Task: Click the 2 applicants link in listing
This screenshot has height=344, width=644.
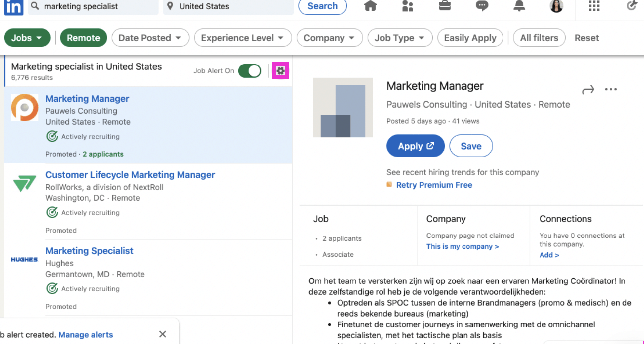Action: [103, 154]
